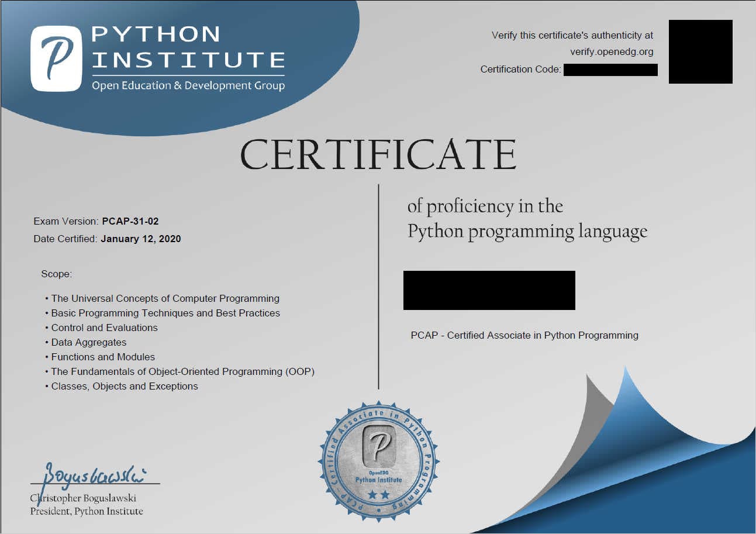The width and height of the screenshot is (756, 534).
Task: Click the verify.openedg.org address
Action: click(x=612, y=52)
